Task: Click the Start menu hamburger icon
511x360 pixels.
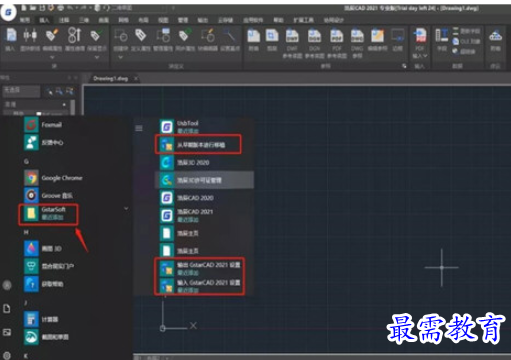Action: click(x=139, y=128)
